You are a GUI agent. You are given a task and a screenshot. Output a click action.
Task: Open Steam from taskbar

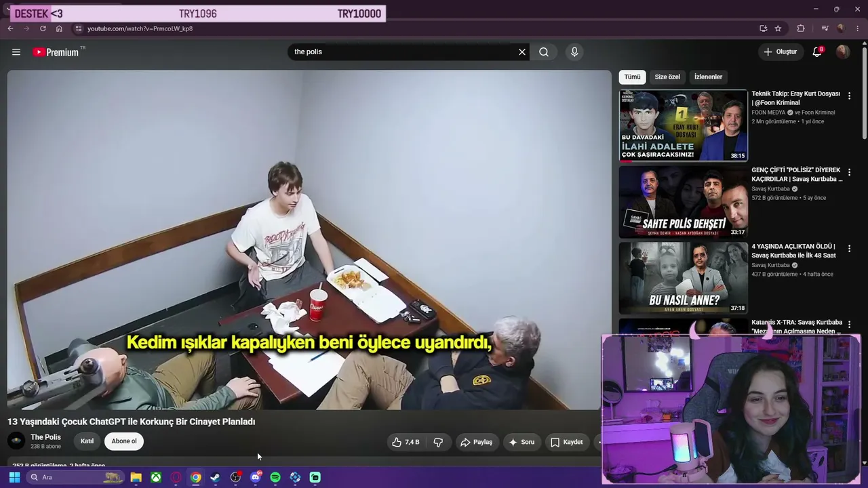coord(216,477)
